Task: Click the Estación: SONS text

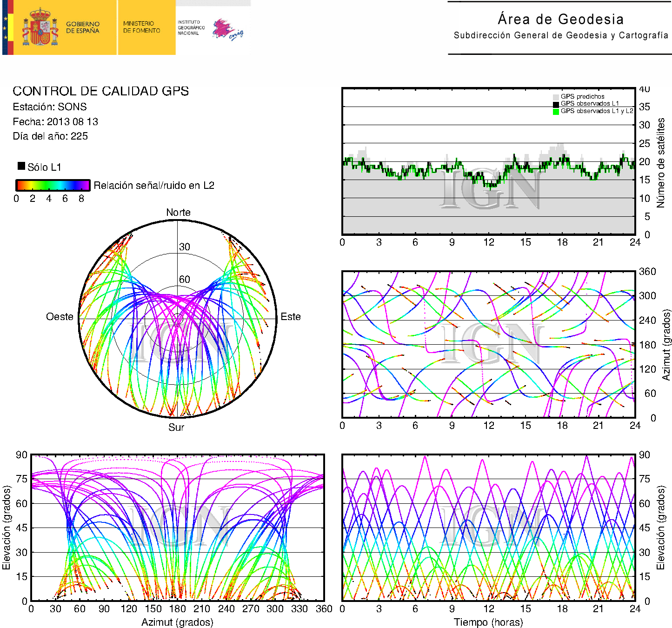Action: pos(50,107)
